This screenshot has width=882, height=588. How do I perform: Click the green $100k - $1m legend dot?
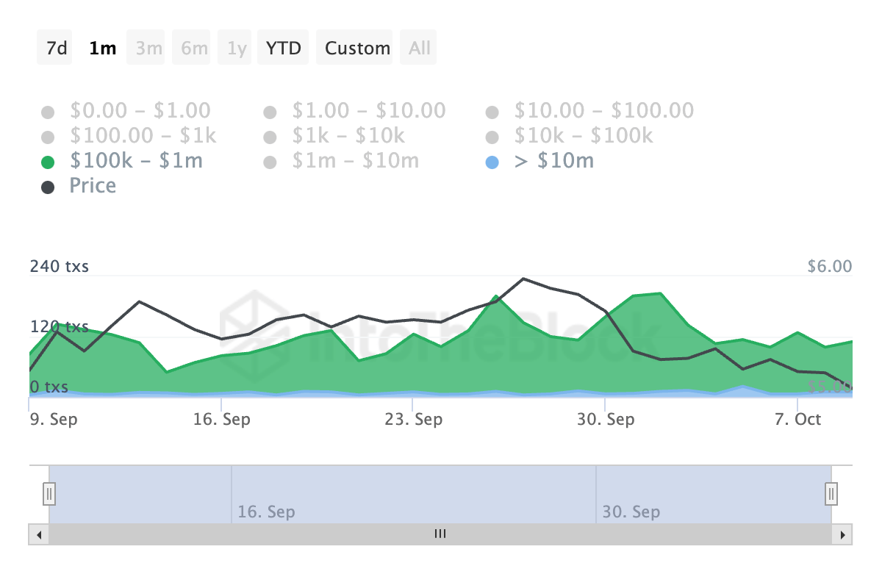click(x=48, y=162)
